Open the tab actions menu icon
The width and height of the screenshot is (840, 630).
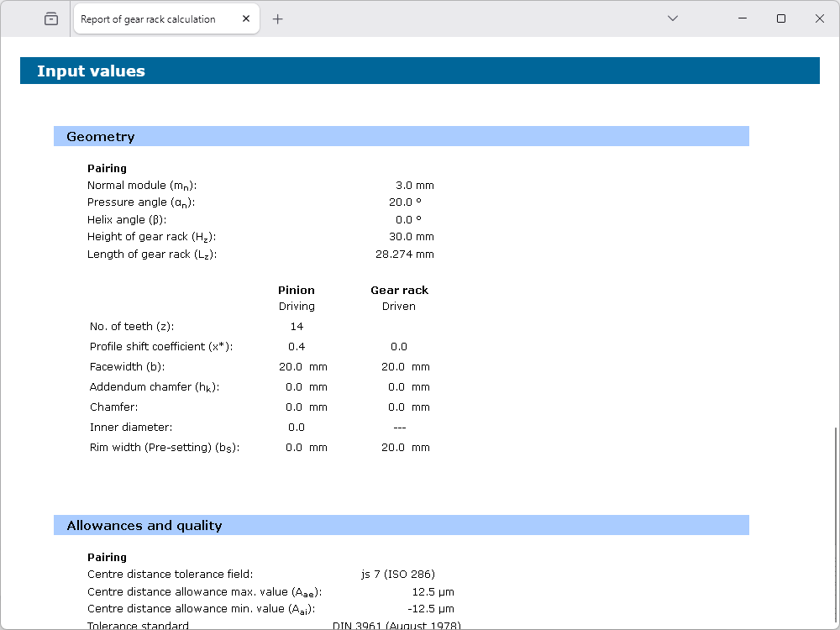click(51, 18)
